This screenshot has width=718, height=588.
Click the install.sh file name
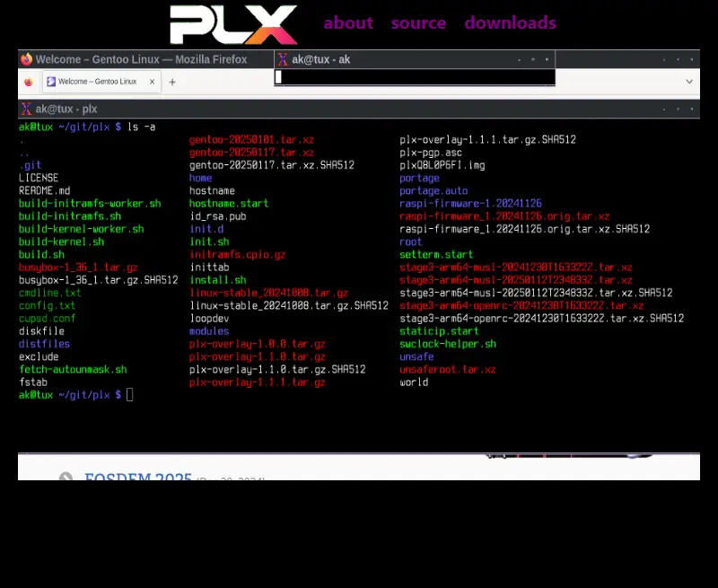(218, 280)
